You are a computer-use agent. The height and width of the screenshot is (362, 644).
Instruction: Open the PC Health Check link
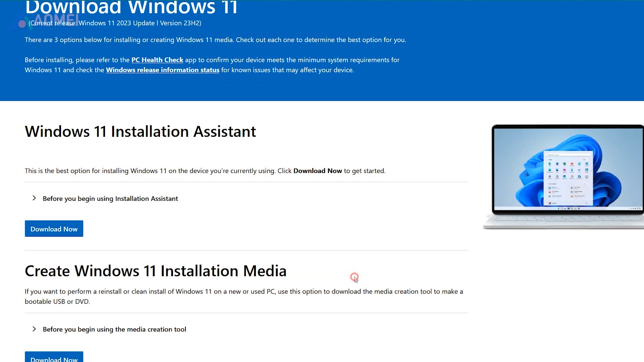(157, 60)
